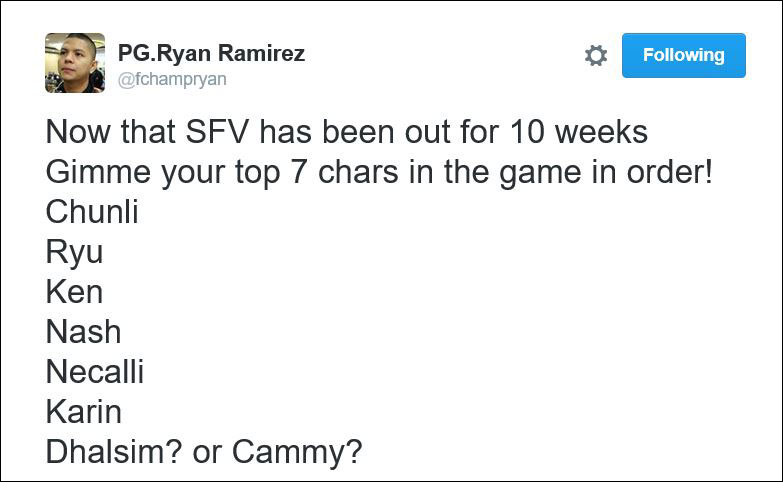Click the 'Gimme your top 7 chars' line
The image size is (783, 482).
click(x=380, y=172)
